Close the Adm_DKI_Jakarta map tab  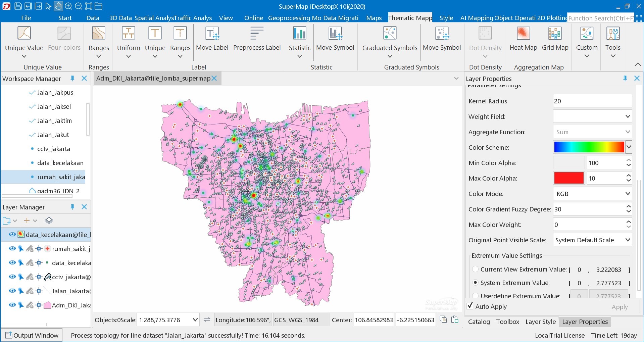pos(214,78)
